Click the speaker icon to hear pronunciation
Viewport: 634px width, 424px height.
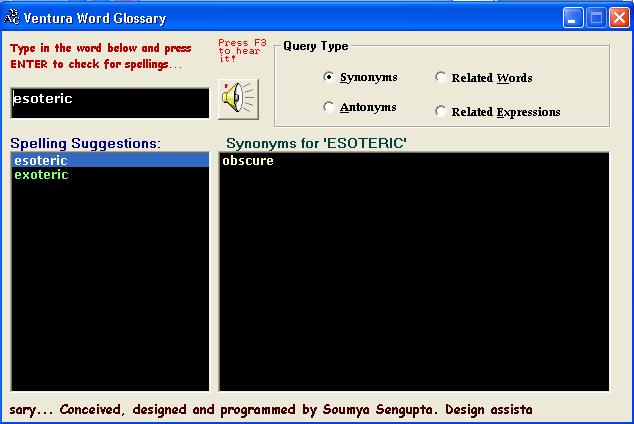pos(238,98)
